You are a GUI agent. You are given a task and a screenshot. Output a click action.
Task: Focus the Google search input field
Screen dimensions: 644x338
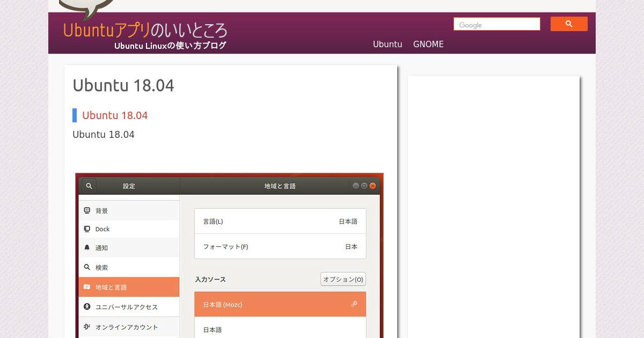point(497,24)
